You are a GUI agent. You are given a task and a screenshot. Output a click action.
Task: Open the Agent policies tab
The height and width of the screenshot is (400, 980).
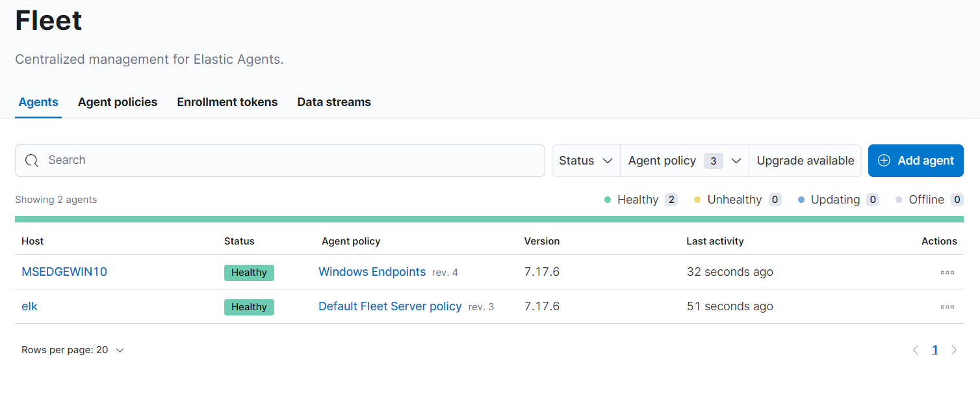[118, 102]
